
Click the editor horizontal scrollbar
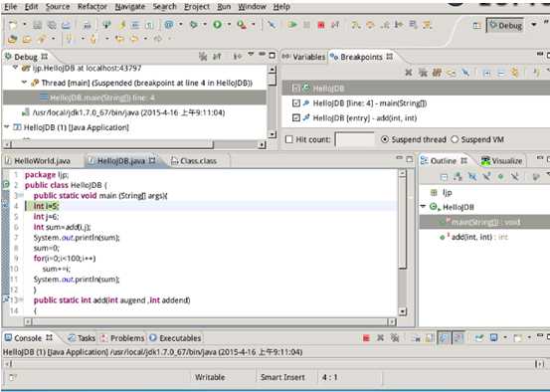[x=211, y=321]
